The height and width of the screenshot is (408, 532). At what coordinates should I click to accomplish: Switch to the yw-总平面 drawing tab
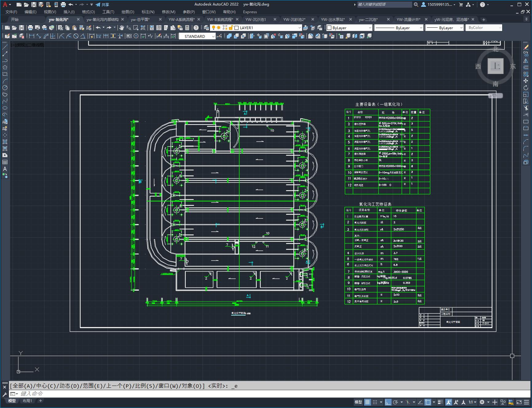point(140,19)
